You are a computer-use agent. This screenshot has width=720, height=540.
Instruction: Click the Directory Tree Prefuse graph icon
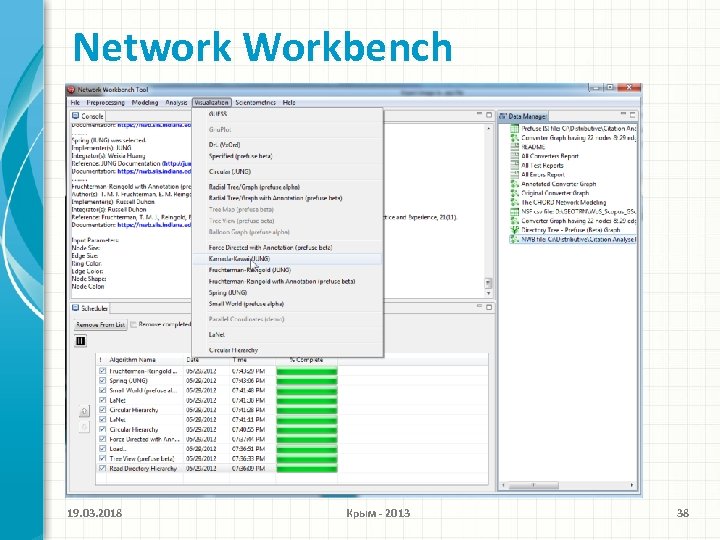515,230
